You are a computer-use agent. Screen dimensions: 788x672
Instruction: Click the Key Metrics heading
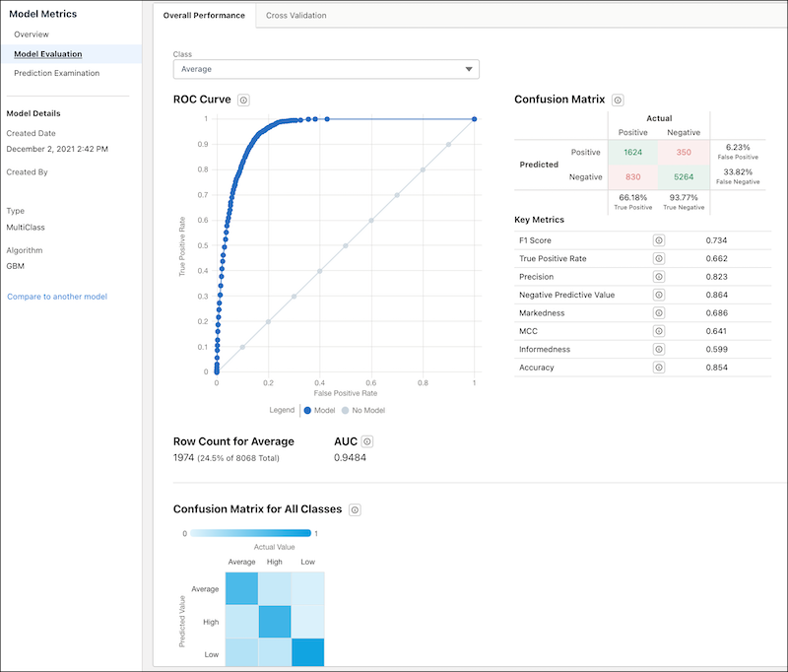click(x=539, y=220)
